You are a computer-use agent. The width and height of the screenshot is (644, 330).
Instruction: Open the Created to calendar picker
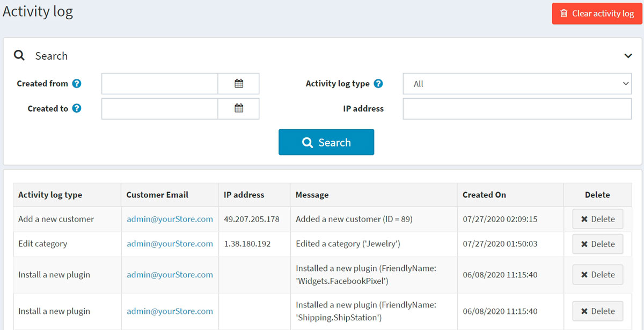[239, 108]
